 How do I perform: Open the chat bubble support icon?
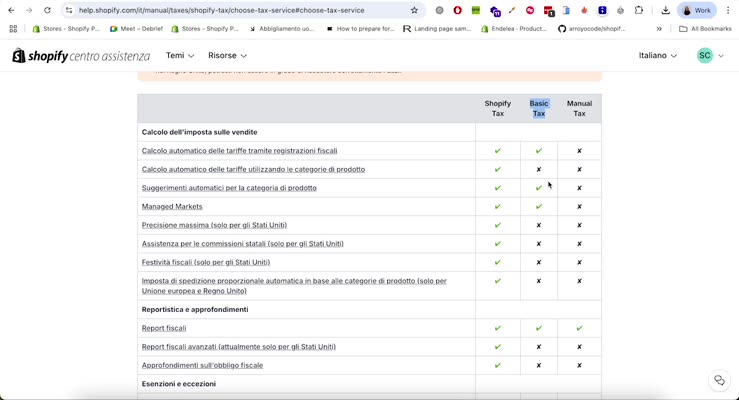pyautogui.click(x=719, y=380)
